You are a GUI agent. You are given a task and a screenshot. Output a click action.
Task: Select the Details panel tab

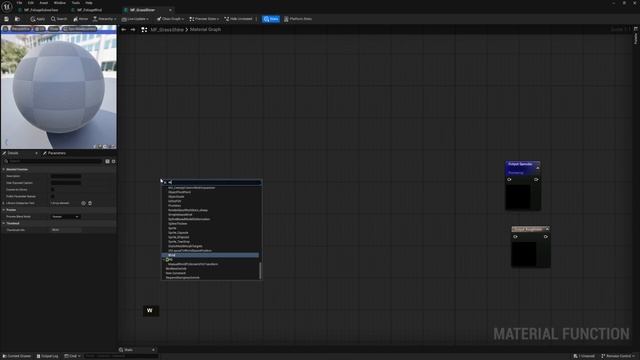[x=13, y=153]
